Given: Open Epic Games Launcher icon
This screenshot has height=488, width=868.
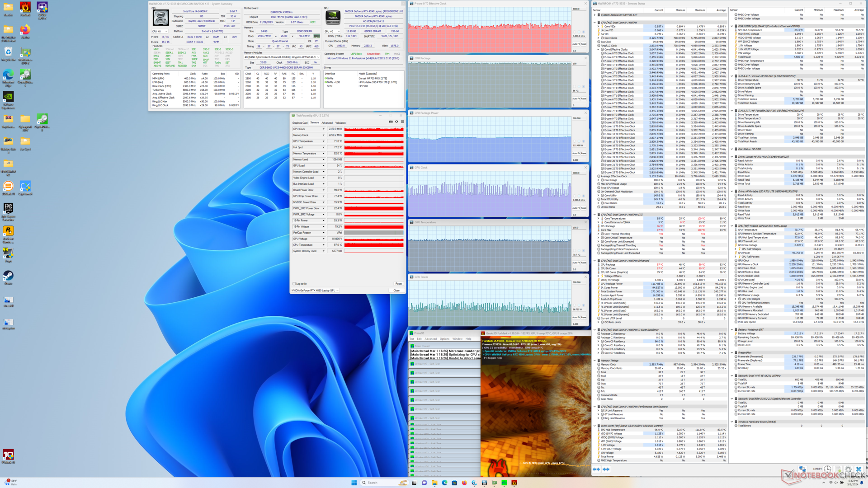Looking at the screenshot, I should tap(8, 211).
